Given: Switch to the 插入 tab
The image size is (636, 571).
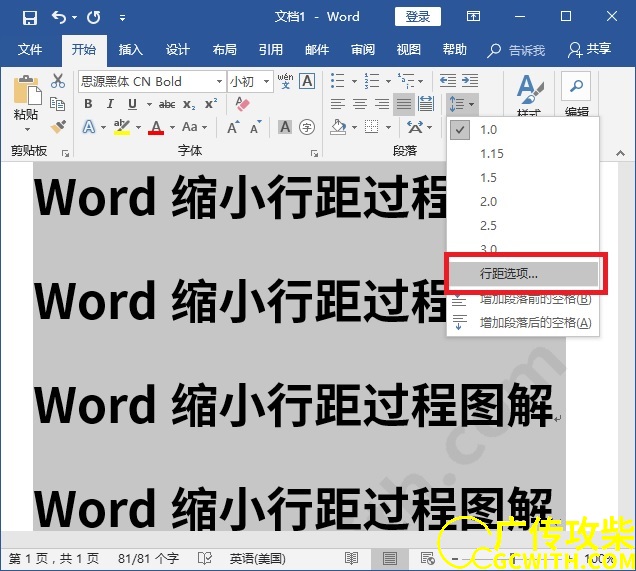Looking at the screenshot, I should click(x=131, y=49).
